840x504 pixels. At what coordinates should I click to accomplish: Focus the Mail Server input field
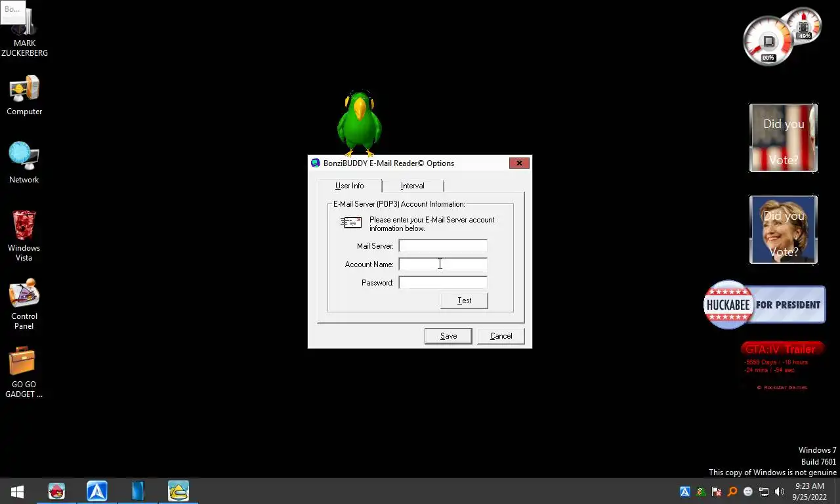point(443,246)
